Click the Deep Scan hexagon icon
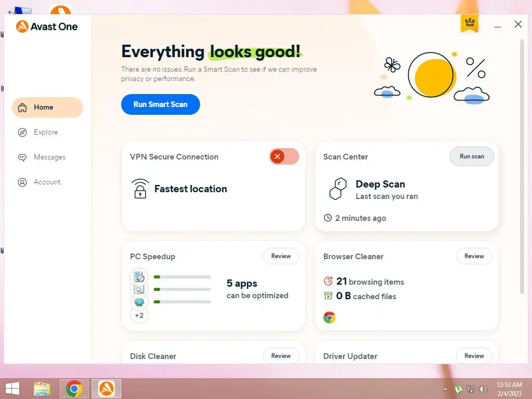The width and height of the screenshot is (532, 399). (338, 189)
